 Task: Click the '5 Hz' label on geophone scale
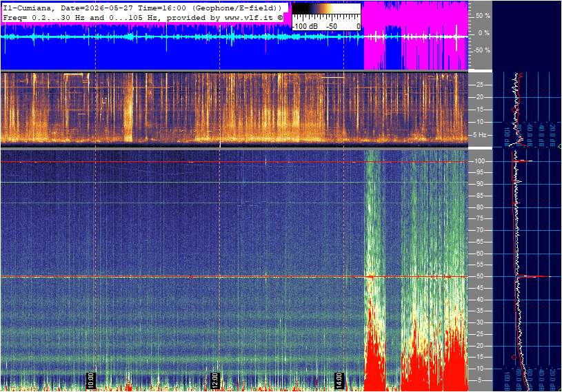[x=480, y=135]
